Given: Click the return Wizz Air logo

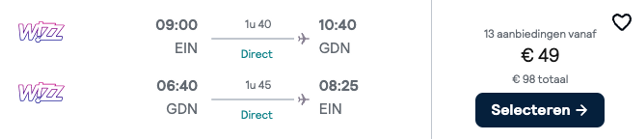Looking at the screenshot, I should point(41,93).
